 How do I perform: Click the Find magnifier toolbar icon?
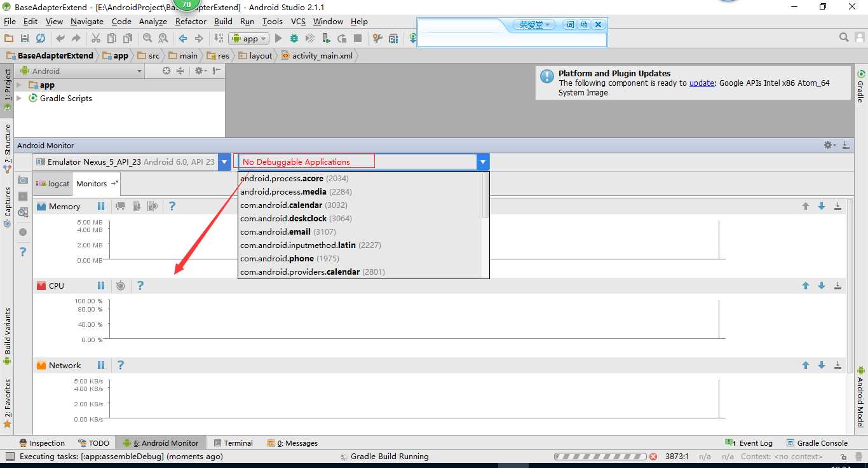click(x=147, y=38)
